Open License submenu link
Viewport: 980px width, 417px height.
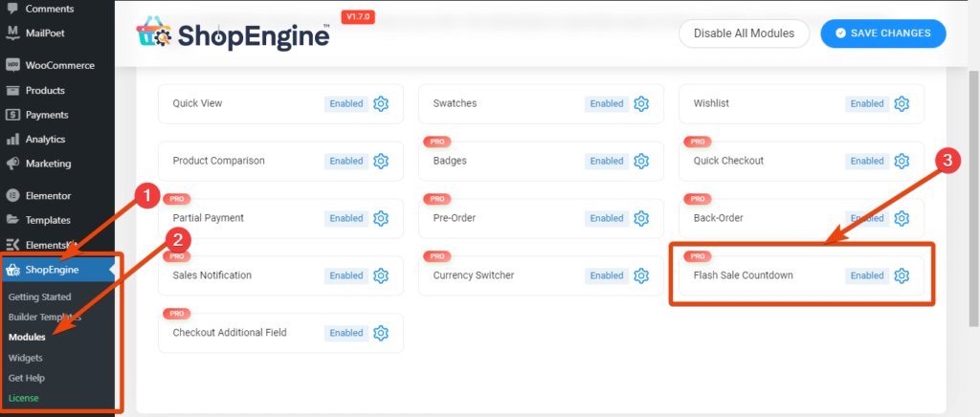pyautogui.click(x=24, y=398)
